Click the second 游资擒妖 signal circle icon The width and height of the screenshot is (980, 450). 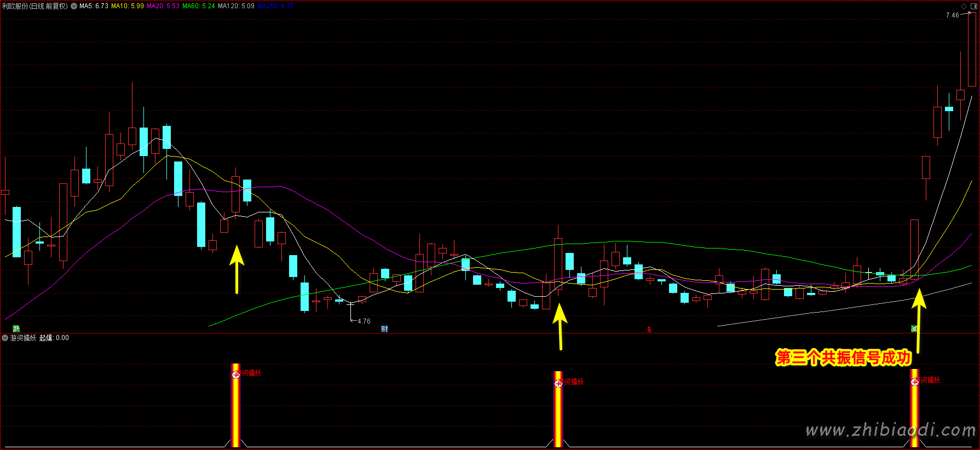(558, 383)
